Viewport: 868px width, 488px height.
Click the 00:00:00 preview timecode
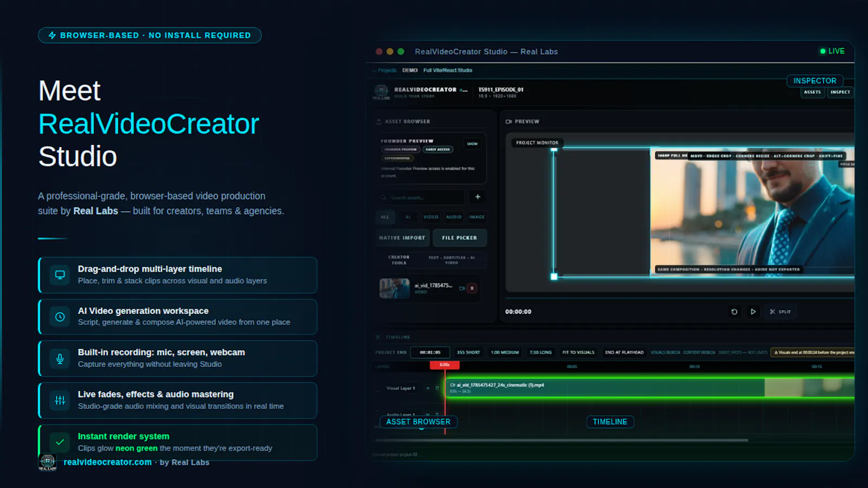(518, 312)
